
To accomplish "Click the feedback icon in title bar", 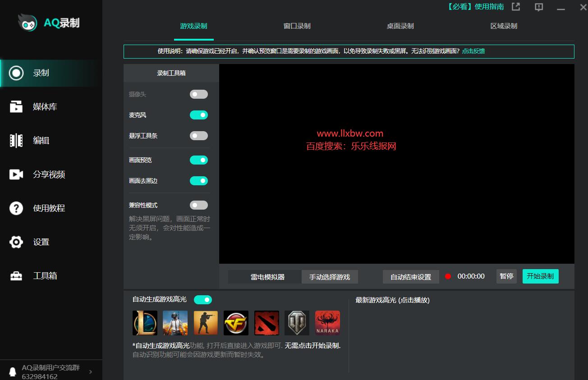I will (x=538, y=7).
